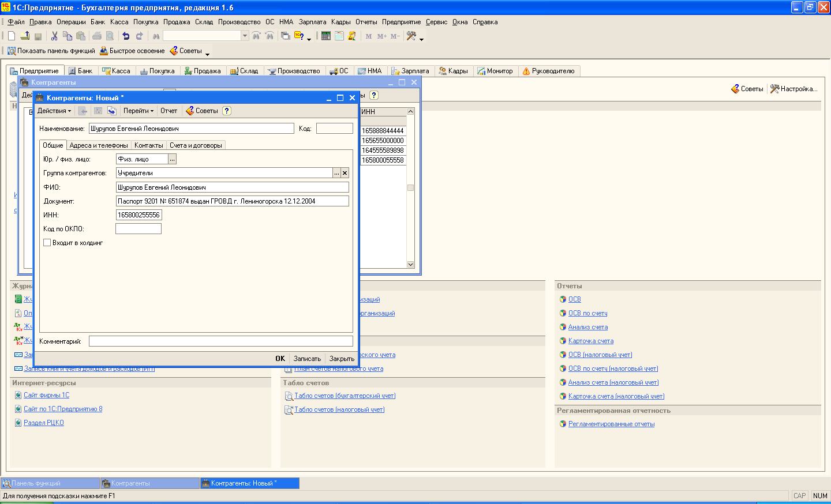Click the Print toolbar icon

pos(97,36)
